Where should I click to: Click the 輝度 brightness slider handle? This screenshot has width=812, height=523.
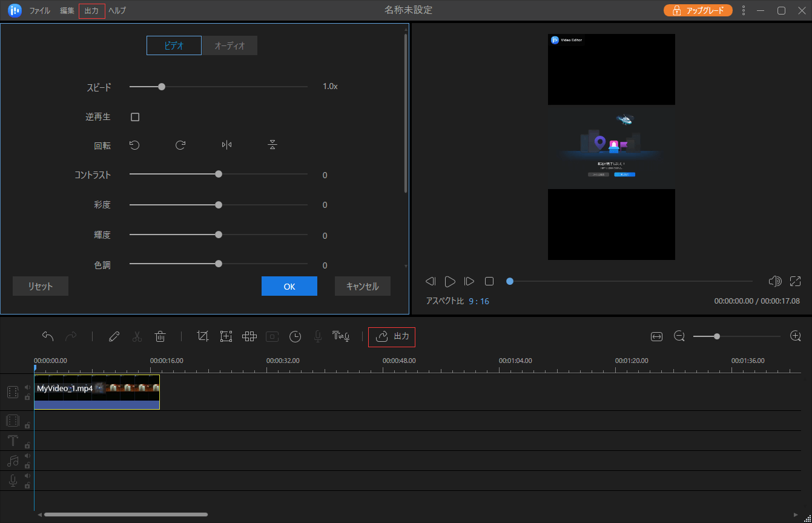(219, 234)
